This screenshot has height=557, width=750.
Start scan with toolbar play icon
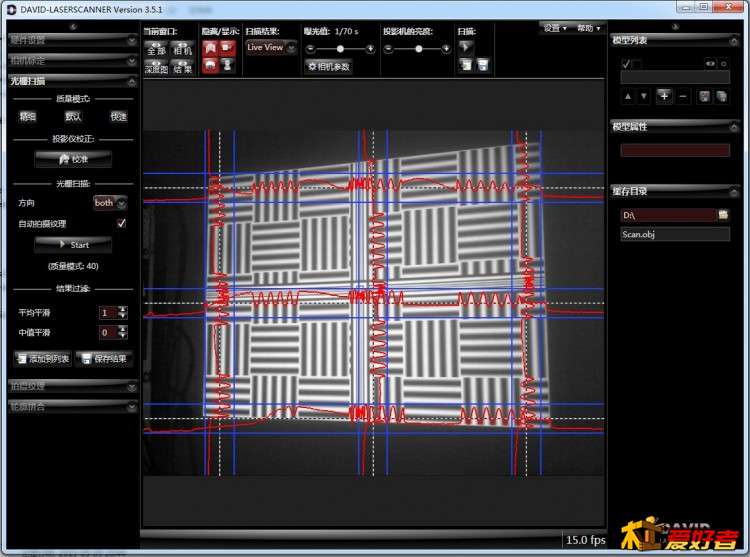point(465,47)
